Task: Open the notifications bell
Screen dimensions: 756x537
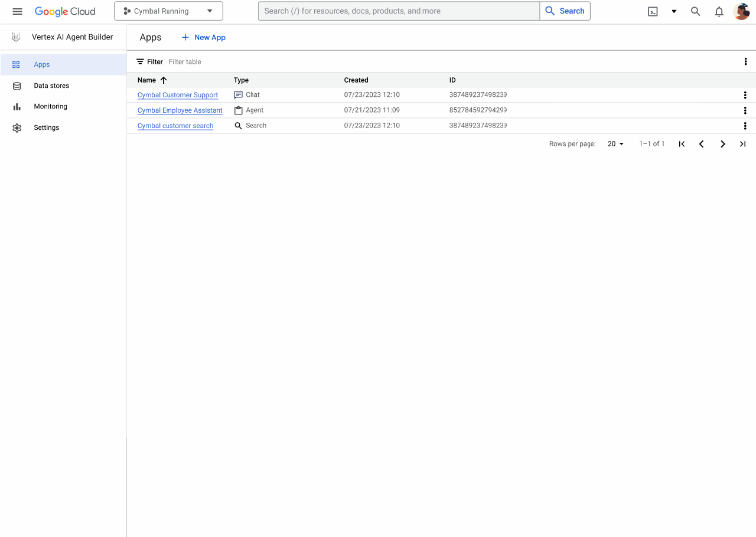Action: [x=719, y=11]
